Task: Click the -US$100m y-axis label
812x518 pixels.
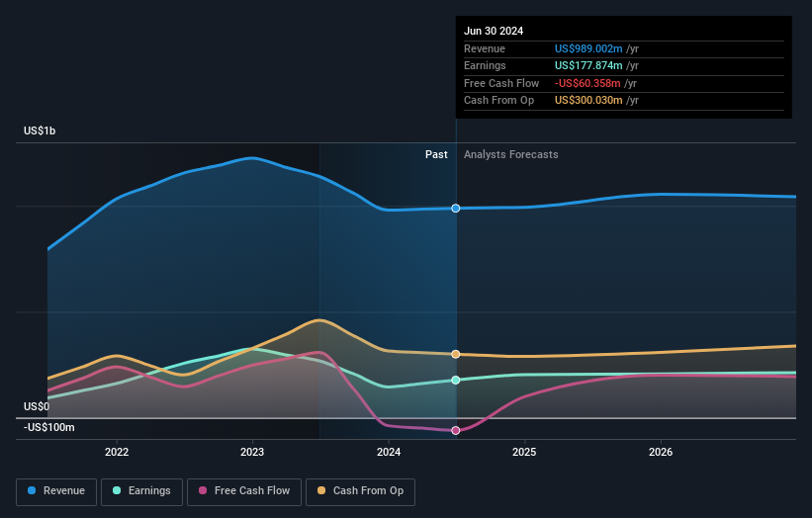Action: coord(48,427)
